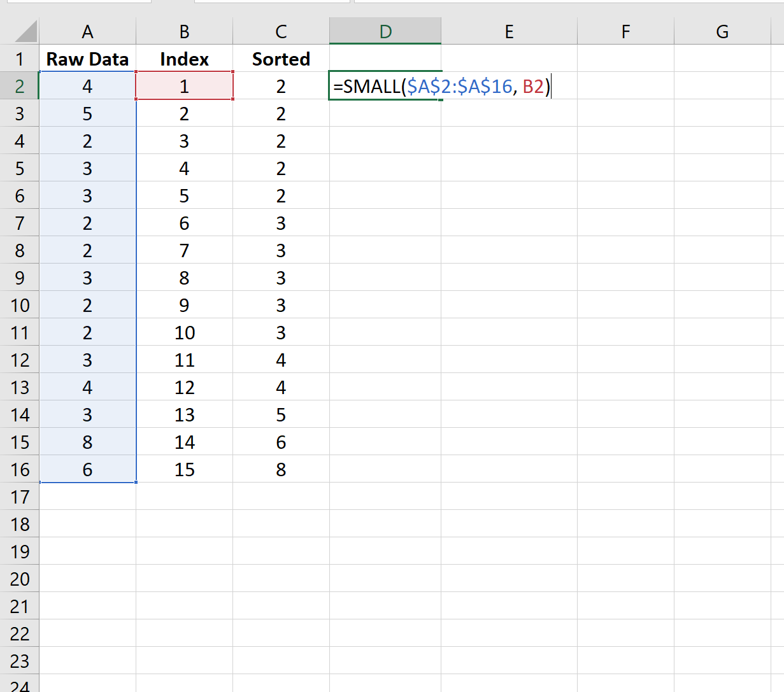Click empty cell F1
This screenshot has width=784, height=692.
pyautogui.click(x=625, y=59)
